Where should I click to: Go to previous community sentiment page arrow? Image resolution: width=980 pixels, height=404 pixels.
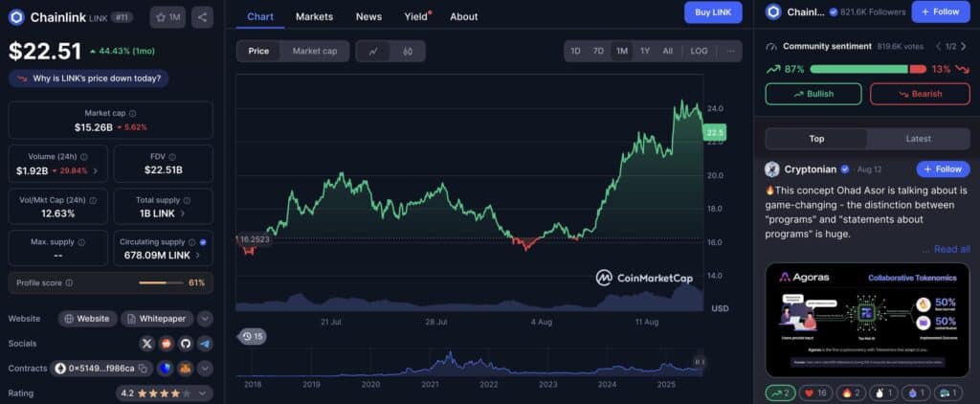point(938,46)
